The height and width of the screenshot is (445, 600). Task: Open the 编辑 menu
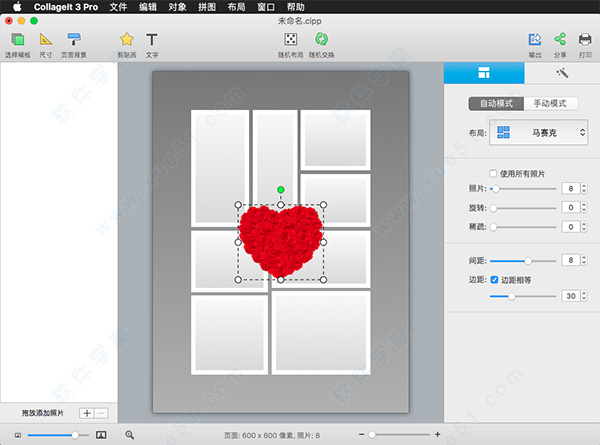click(148, 7)
